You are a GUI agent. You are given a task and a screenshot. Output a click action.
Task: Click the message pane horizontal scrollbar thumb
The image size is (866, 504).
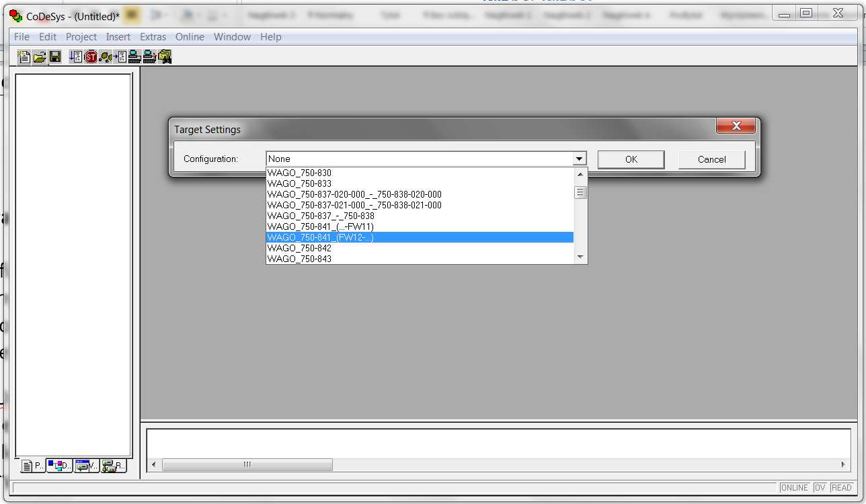tap(247, 464)
